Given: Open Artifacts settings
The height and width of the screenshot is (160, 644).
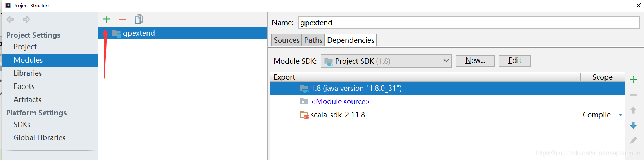Looking at the screenshot, I should coord(28,99).
